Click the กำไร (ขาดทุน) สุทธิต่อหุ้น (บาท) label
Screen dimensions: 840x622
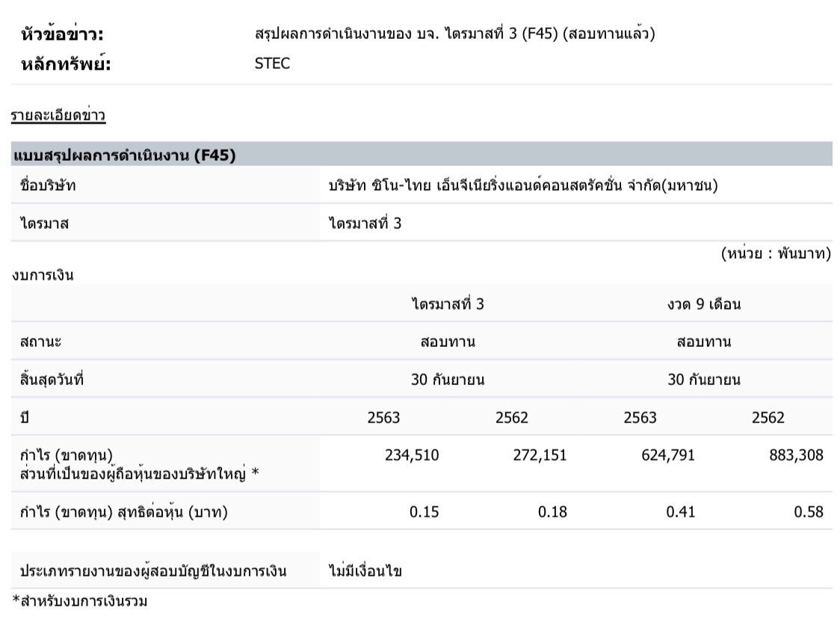pos(124,512)
